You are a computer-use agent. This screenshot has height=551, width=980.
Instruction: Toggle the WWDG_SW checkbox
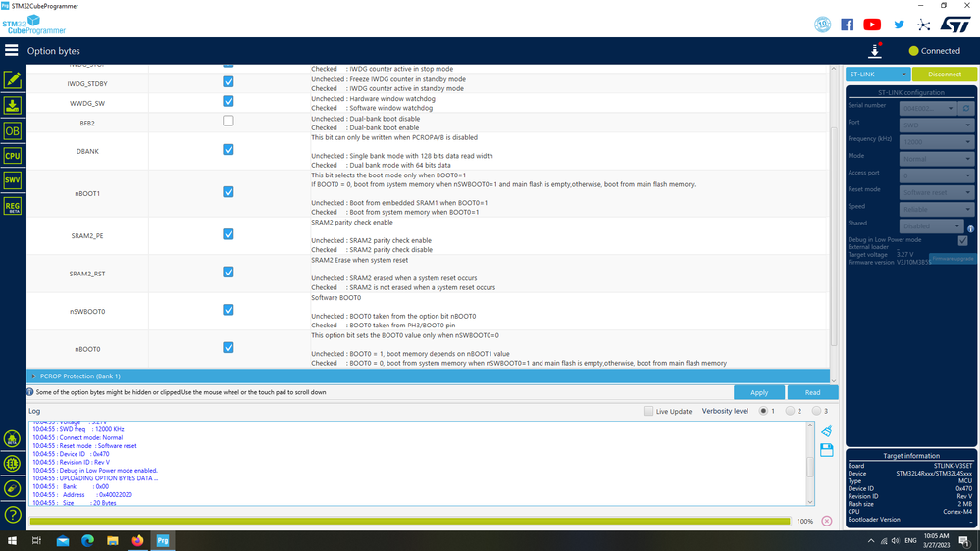click(x=229, y=101)
